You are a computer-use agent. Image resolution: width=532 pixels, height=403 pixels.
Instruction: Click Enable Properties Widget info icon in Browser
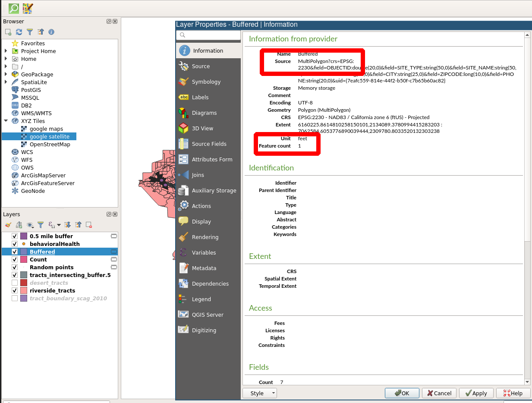click(x=51, y=32)
